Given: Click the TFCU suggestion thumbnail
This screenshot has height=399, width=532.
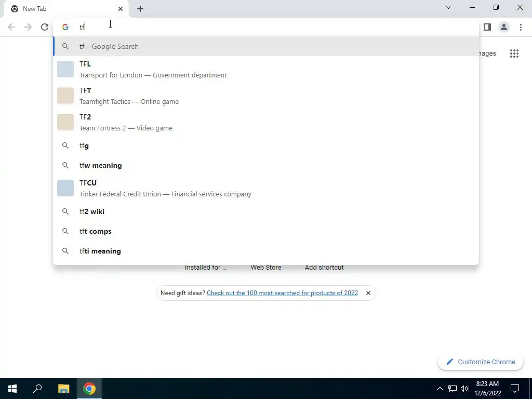Looking at the screenshot, I should tap(65, 188).
